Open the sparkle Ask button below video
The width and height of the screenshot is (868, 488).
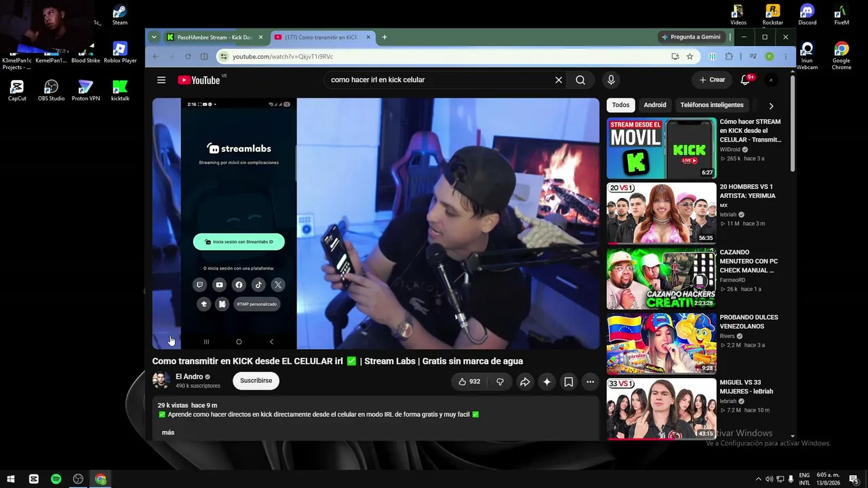click(547, 382)
